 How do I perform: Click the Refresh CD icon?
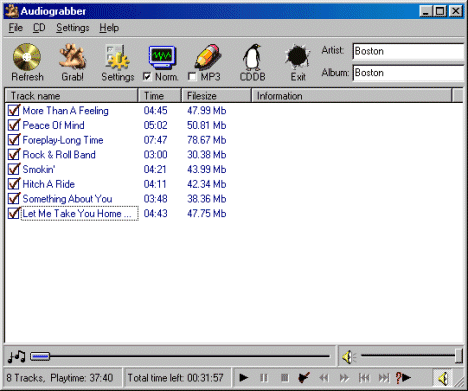27,57
